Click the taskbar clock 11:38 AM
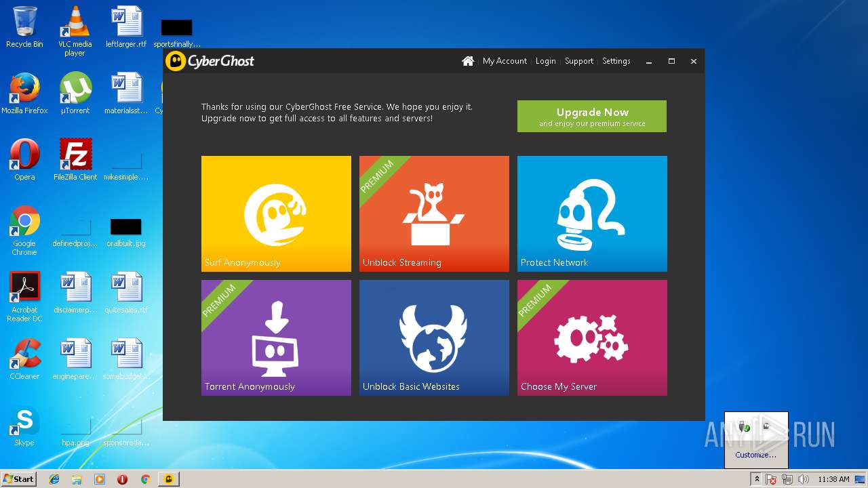This screenshot has height=488, width=868. point(833,479)
